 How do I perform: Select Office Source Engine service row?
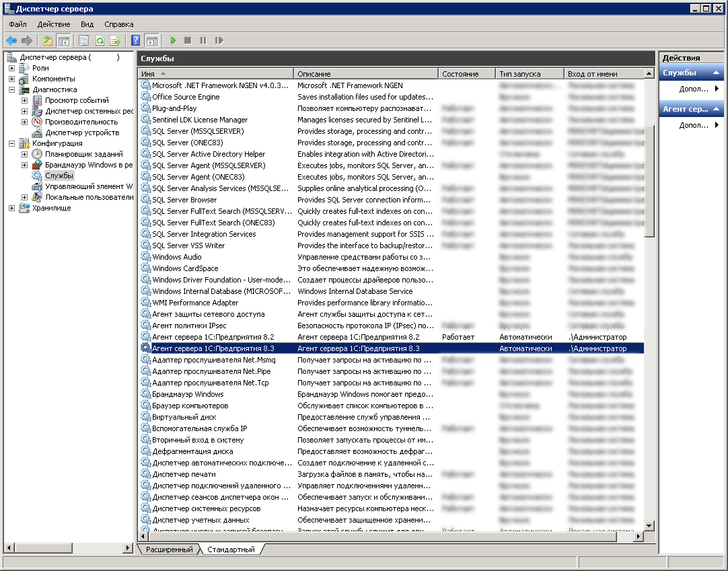(392, 97)
